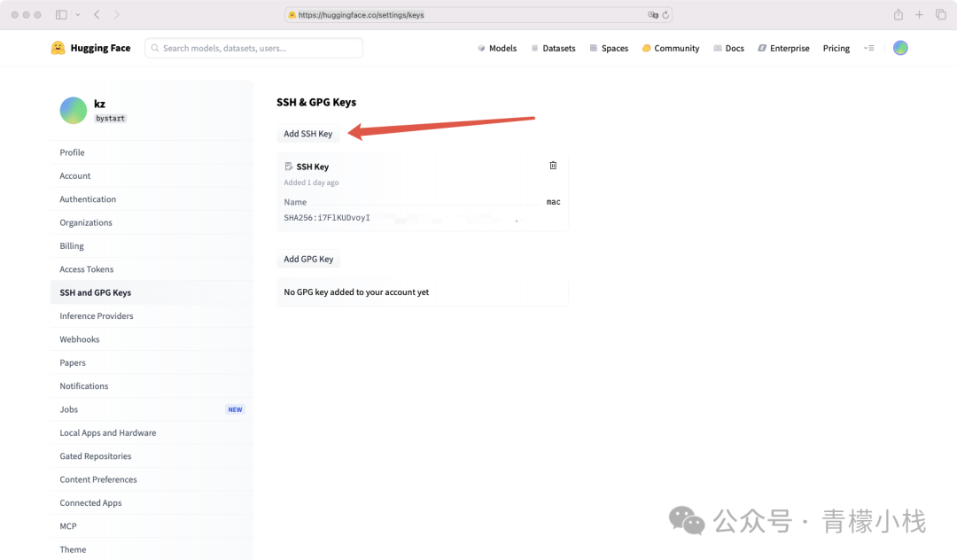Viewport: 957px width, 560px height.
Task: Click the translate icon in address bar
Action: click(652, 15)
